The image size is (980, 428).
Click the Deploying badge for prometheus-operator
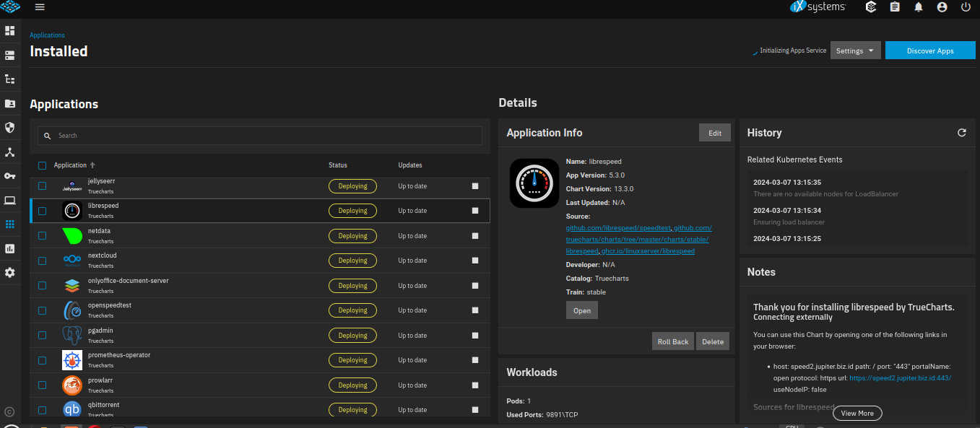tap(352, 360)
